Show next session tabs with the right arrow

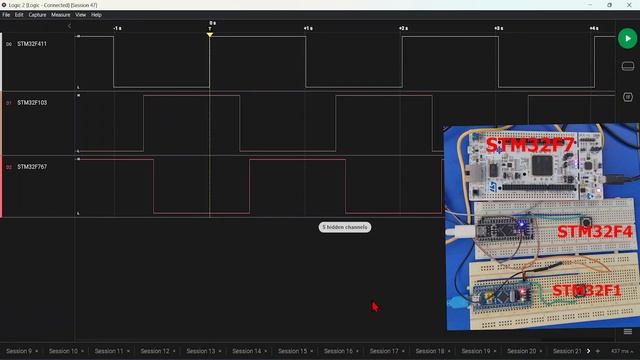coord(588,351)
